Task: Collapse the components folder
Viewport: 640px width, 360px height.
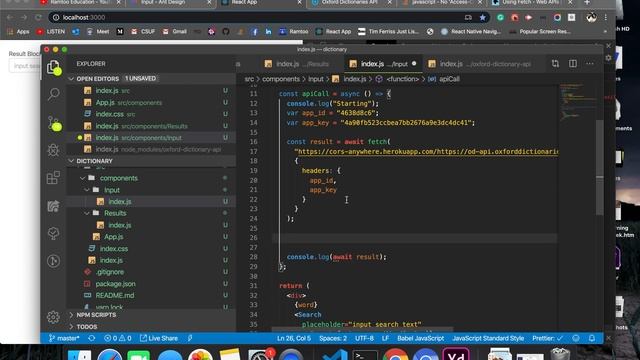Action: [82, 178]
